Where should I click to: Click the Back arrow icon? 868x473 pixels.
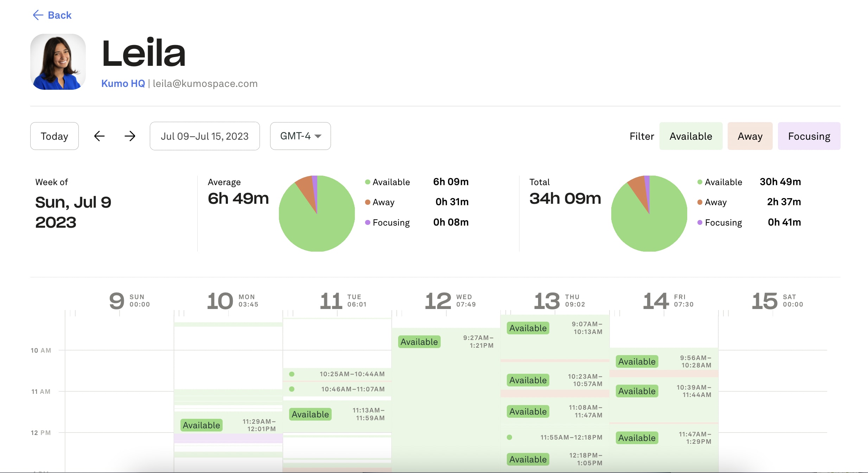pyautogui.click(x=38, y=15)
